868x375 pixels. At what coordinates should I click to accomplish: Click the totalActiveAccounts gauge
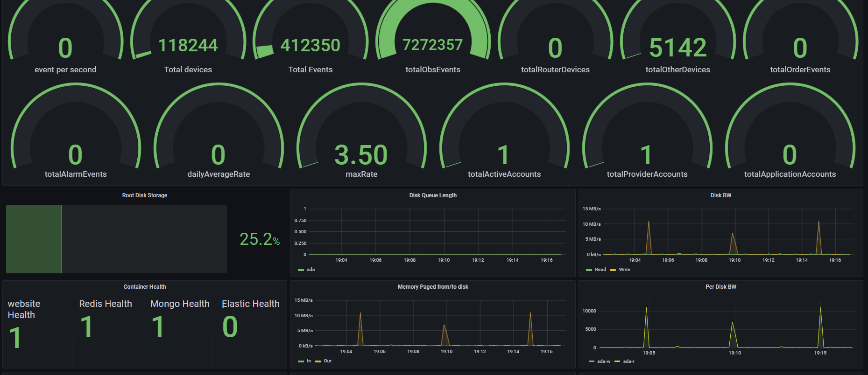[x=504, y=155]
